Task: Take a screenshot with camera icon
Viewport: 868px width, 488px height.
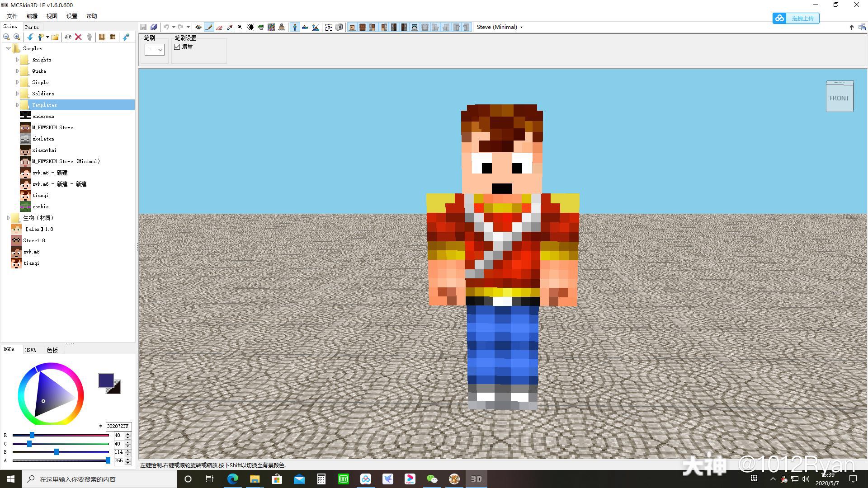Action: pyautogui.click(x=339, y=27)
